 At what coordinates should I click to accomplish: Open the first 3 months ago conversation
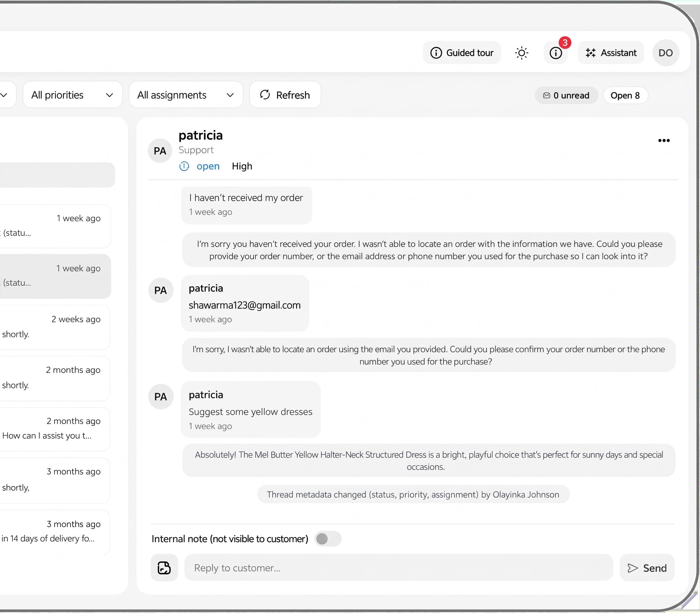point(55,480)
